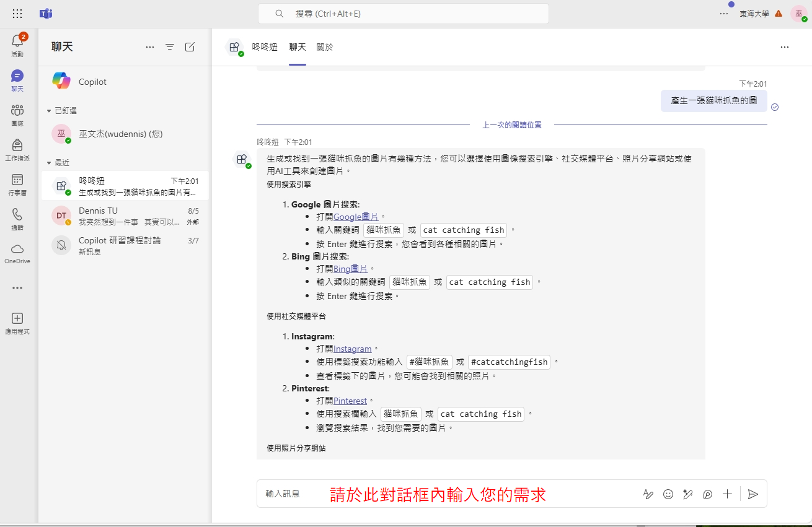Switch to the 聊天 tab in conversation
The image size is (812, 527).
[x=298, y=47]
